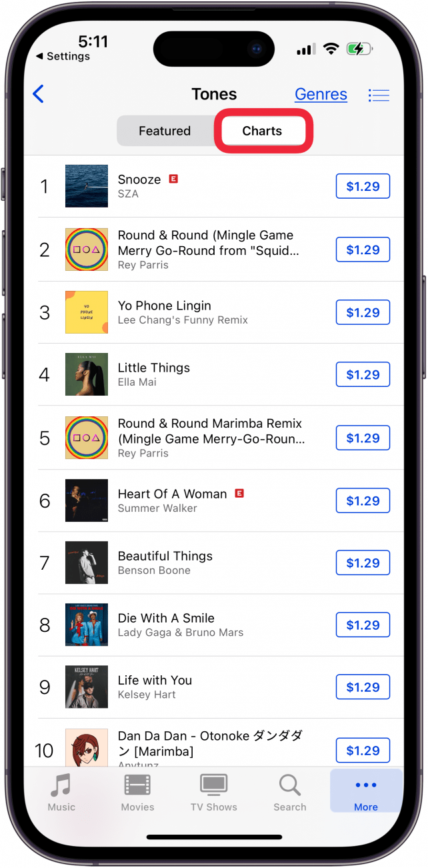
Task: Buy Snooze tone for $1.29
Action: pyautogui.click(x=363, y=187)
